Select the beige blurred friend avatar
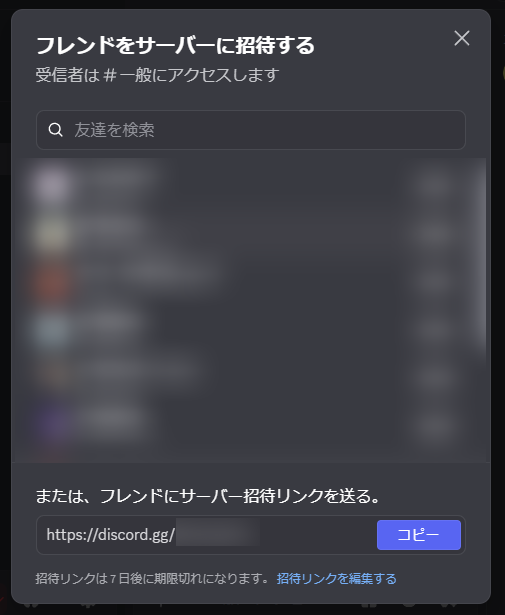 [x=51, y=234]
